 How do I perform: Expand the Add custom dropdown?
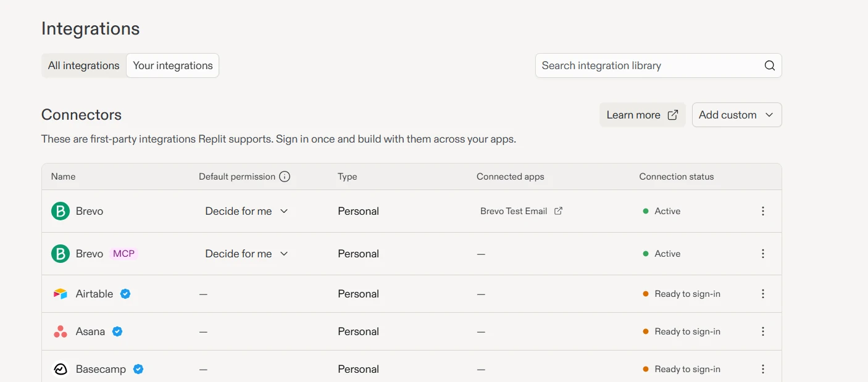coord(737,115)
